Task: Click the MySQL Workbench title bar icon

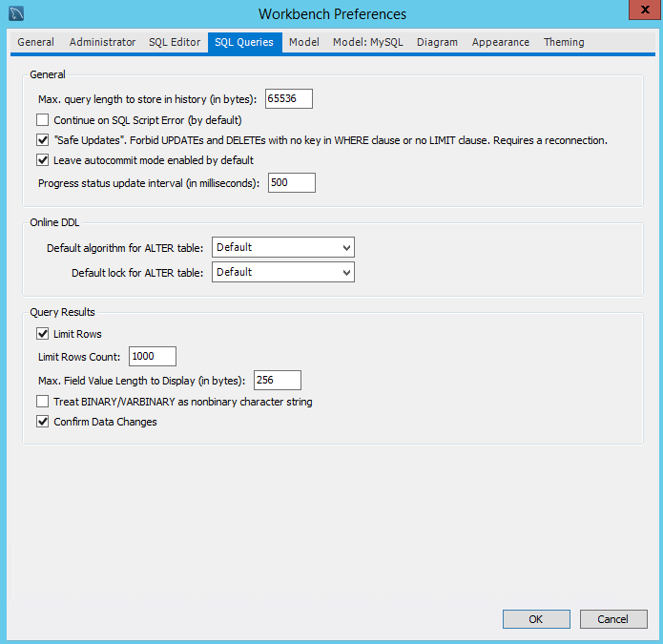Action: [15, 14]
